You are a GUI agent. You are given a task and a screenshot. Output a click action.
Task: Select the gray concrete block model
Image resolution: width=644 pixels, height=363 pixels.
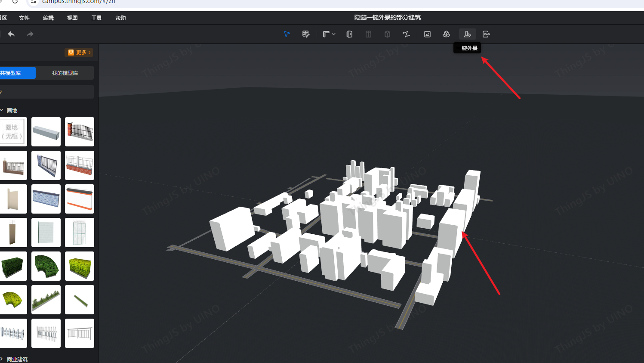click(x=46, y=132)
